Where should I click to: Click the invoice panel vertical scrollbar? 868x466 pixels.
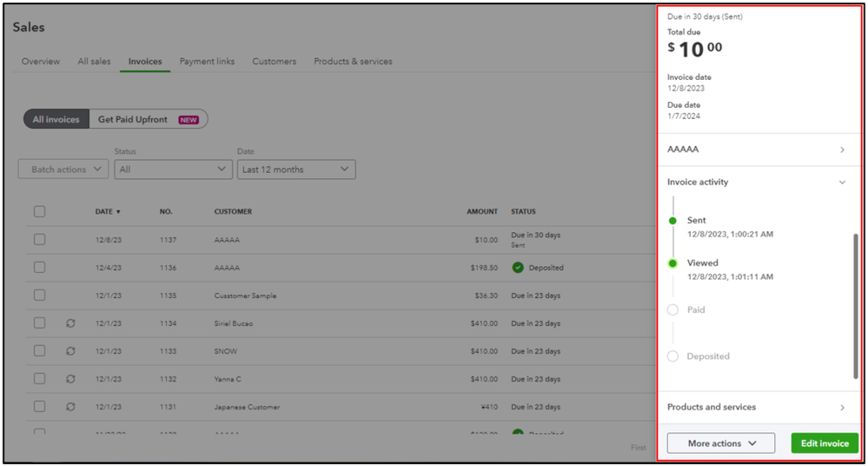pyautogui.click(x=855, y=304)
